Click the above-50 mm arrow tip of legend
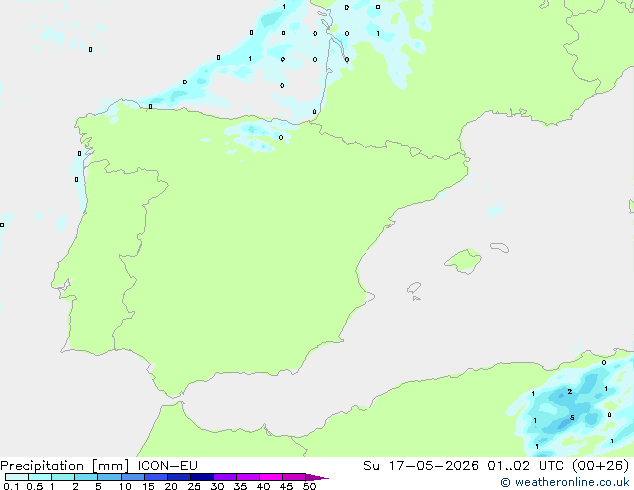Screen dimensions: 634x490 click(317, 477)
